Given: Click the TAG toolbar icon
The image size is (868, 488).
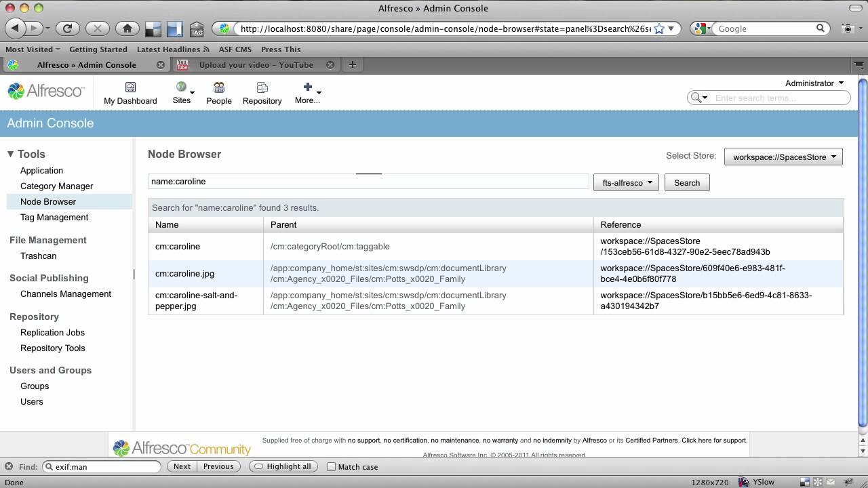Looking at the screenshot, I should coord(197,29).
